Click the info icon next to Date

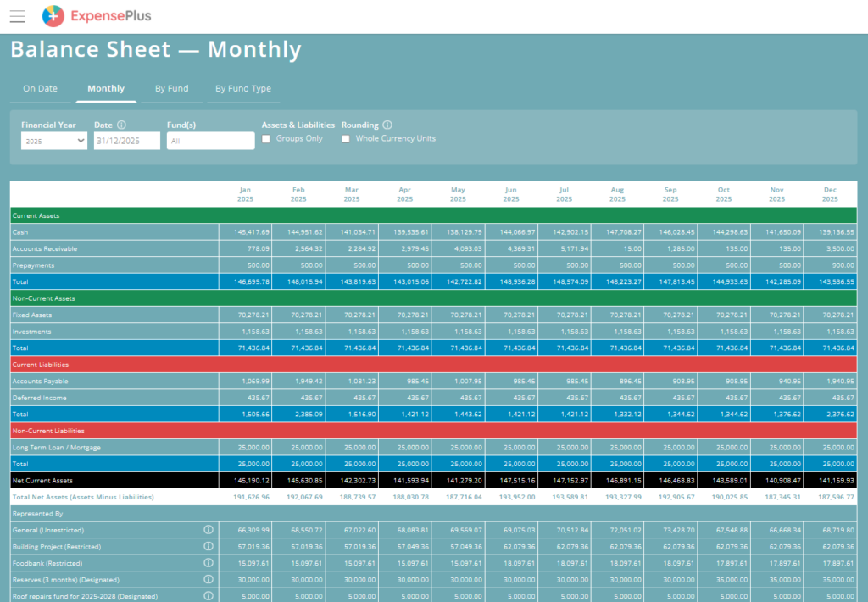tap(122, 125)
